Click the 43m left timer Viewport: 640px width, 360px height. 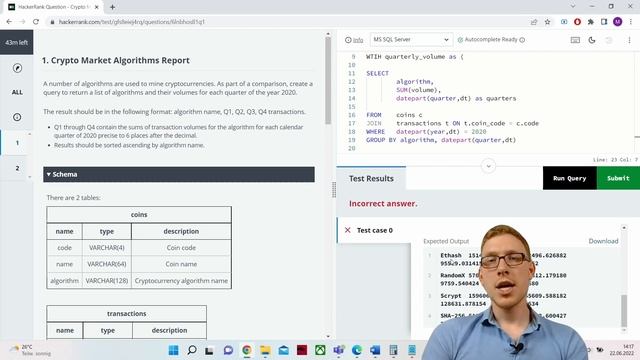tap(17, 42)
